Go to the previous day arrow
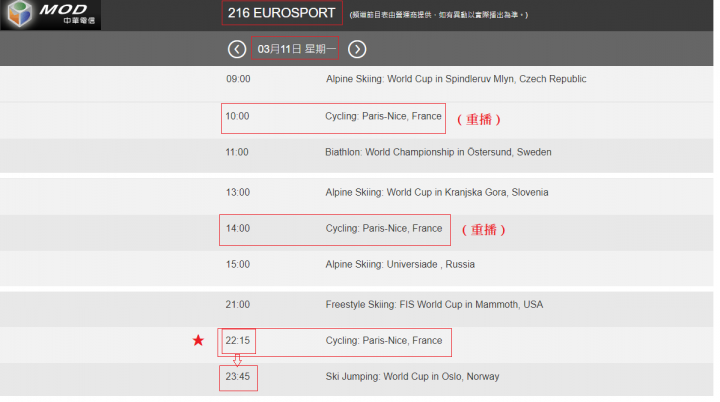Viewport: 720px width, 402px height. (237, 49)
